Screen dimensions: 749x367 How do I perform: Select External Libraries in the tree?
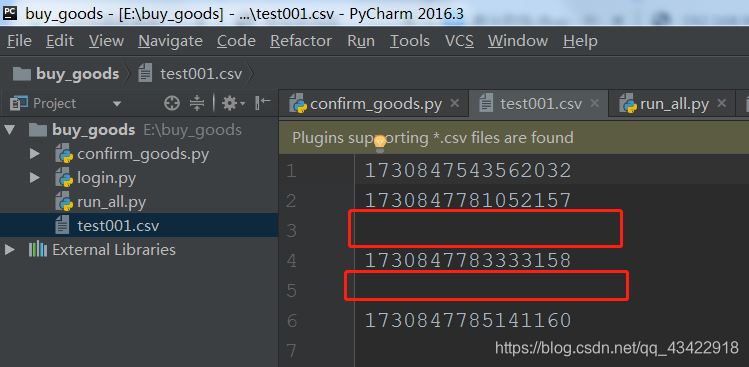point(114,249)
